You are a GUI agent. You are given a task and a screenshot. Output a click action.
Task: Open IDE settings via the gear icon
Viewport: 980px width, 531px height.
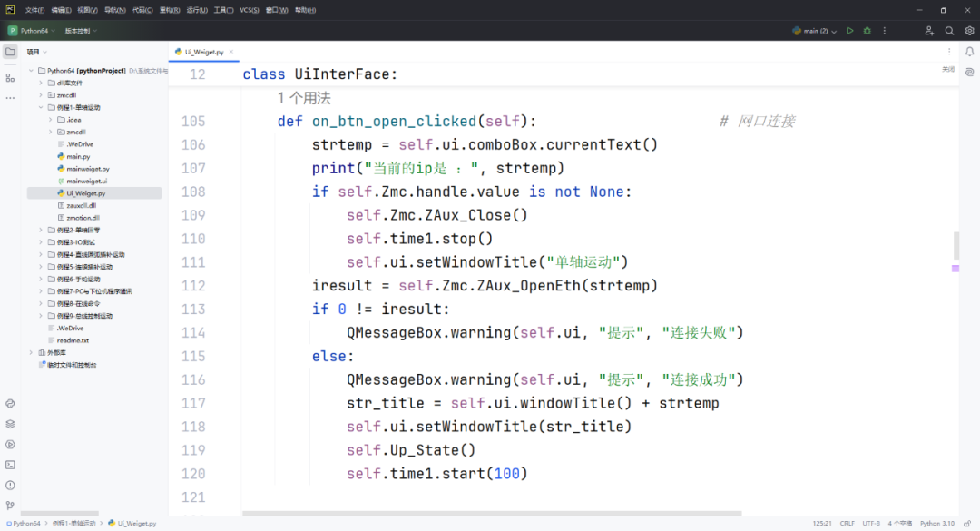[x=970, y=30]
